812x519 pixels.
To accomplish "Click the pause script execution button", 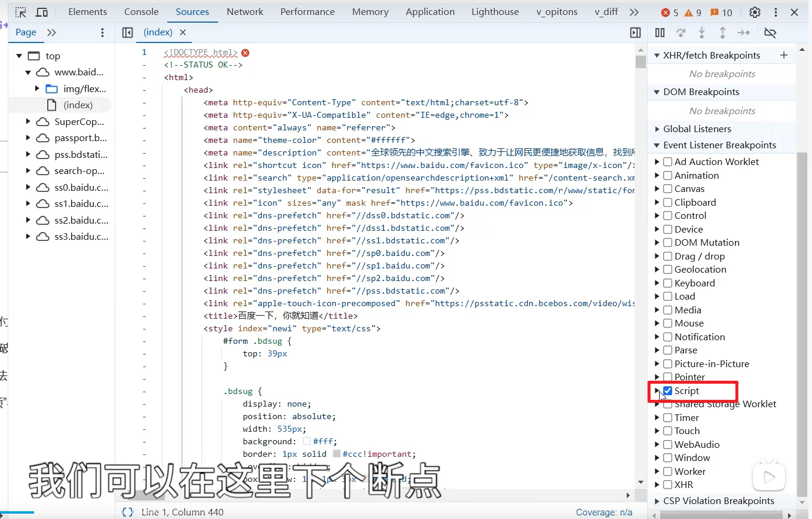I will click(x=660, y=33).
